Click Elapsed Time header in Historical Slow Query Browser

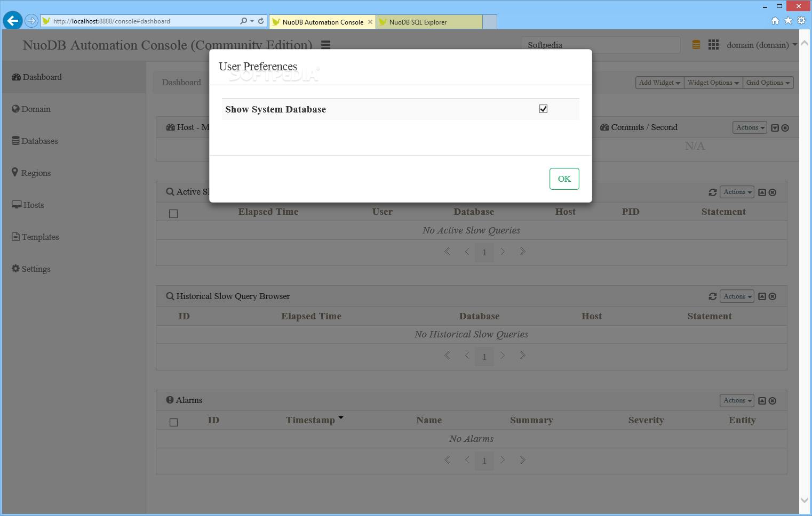point(312,316)
